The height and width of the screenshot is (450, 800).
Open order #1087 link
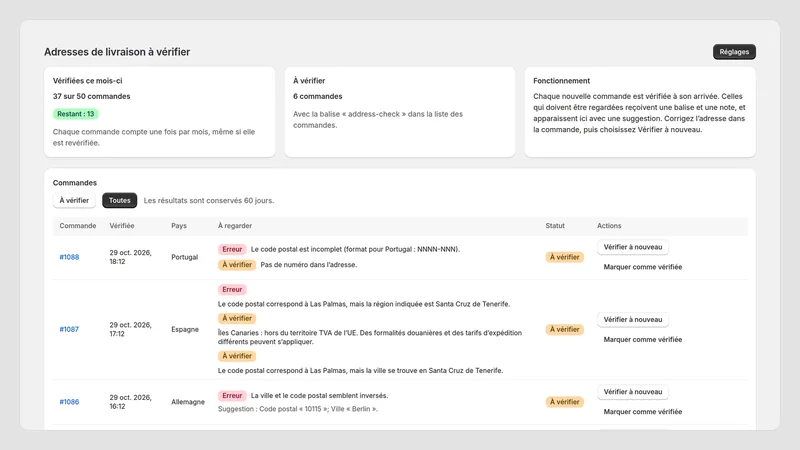coord(69,330)
